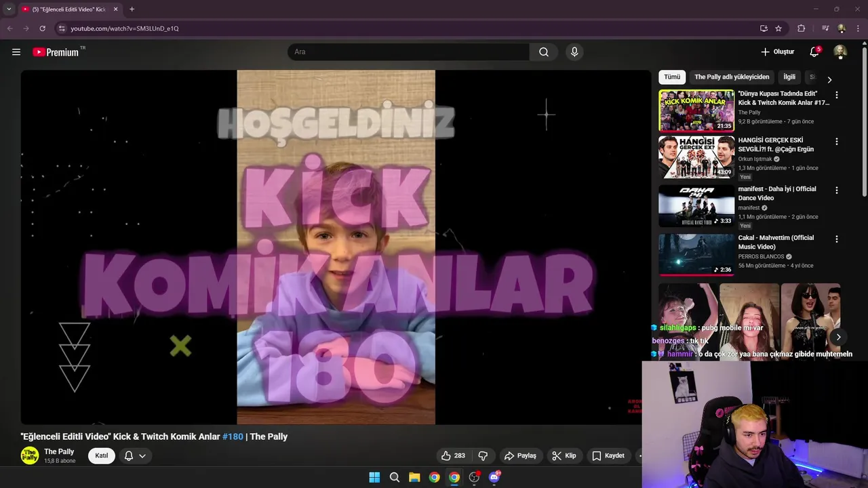Open the Chrome three-dot menu
Screen dimensions: 868x488
(859, 28)
